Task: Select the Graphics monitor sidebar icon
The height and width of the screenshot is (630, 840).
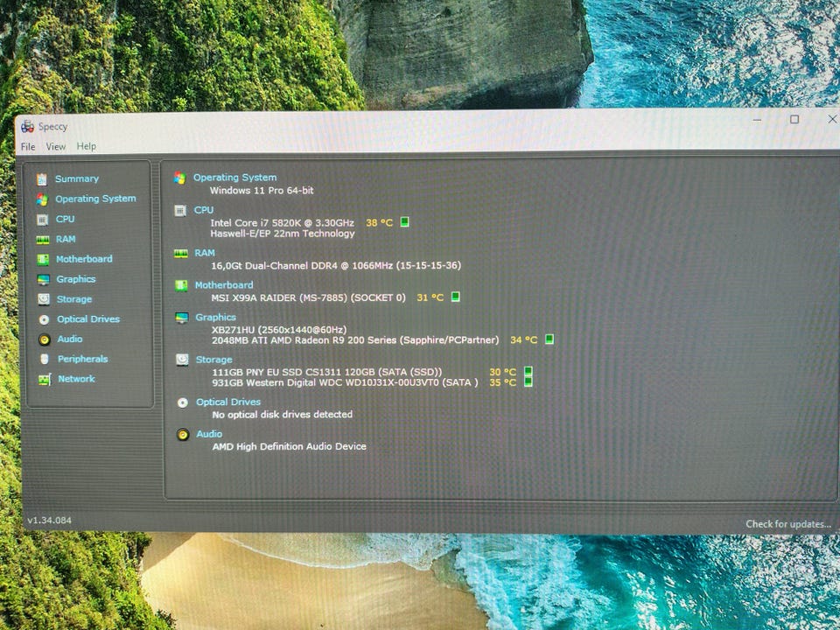Action: click(x=44, y=280)
